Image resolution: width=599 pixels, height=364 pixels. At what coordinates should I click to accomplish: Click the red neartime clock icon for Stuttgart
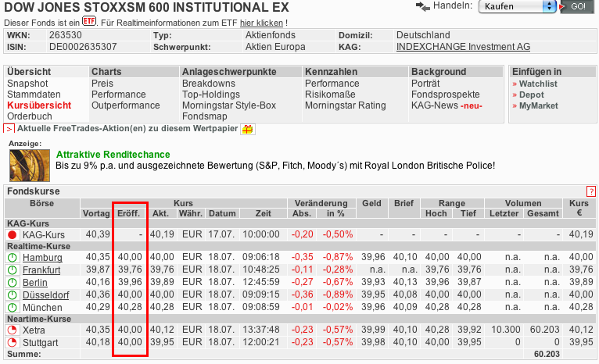coord(13,343)
